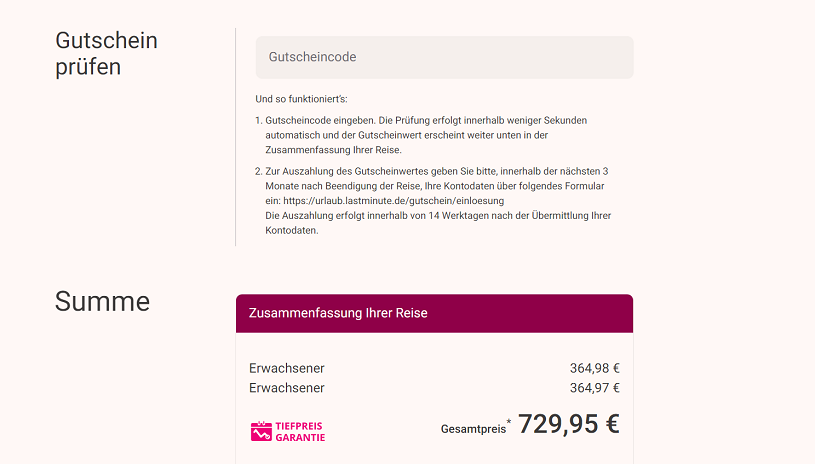Viewport: 815px width, 464px height.
Task: Click the Gesamtpreis label
Action: point(472,429)
